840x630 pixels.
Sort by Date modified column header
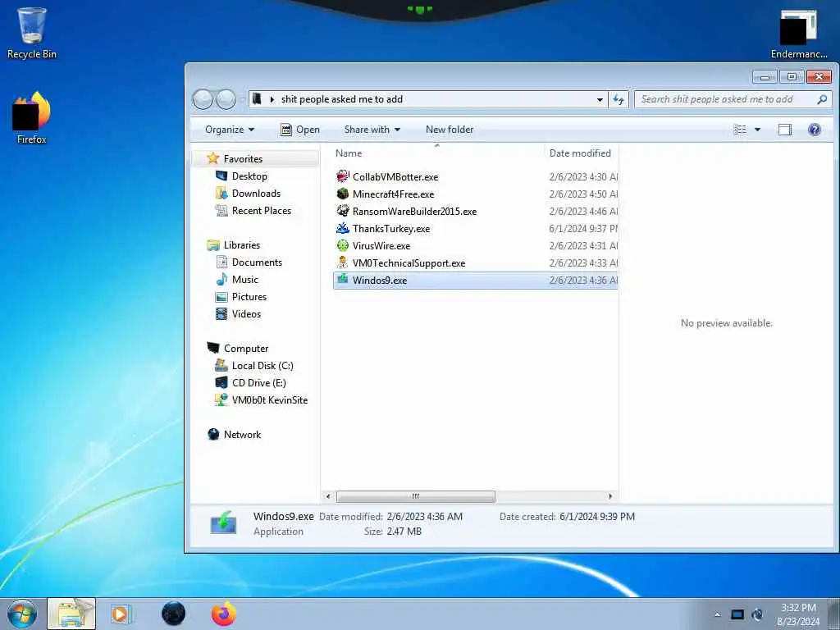[x=580, y=153]
